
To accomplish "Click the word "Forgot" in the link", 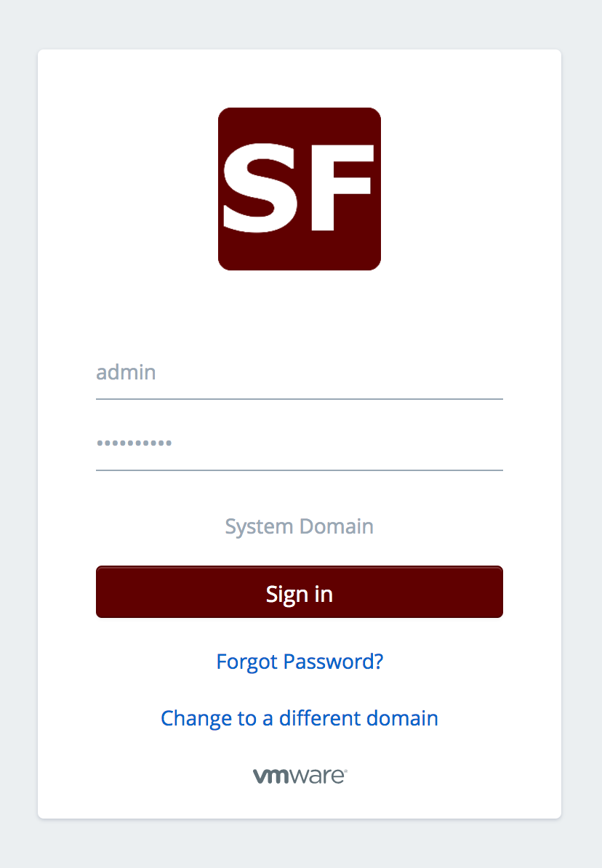I will pos(248,662).
